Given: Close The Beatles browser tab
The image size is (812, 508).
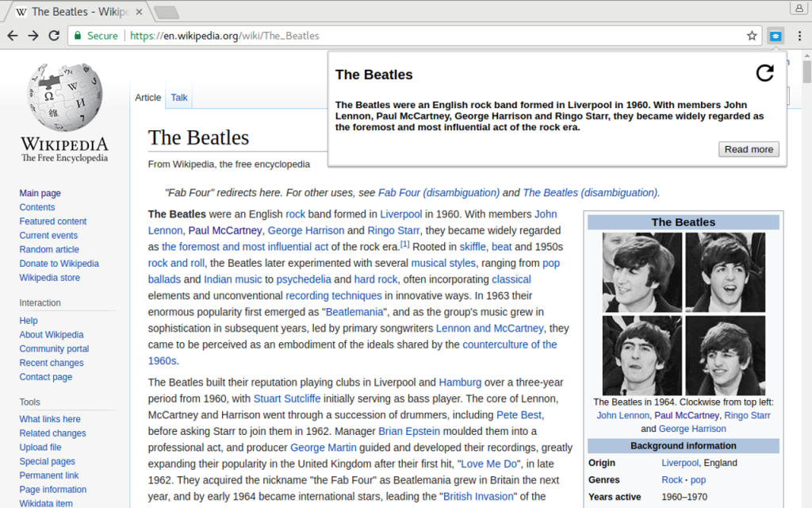Looking at the screenshot, I should coord(139,12).
